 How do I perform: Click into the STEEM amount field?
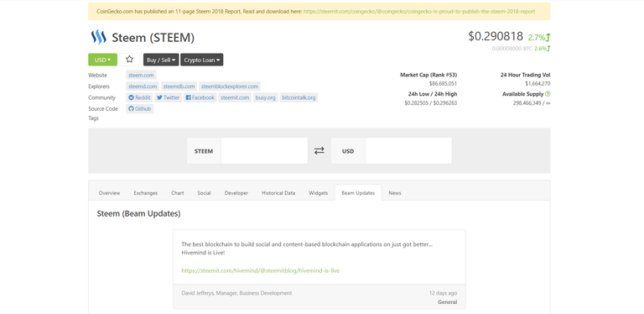[x=264, y=151]
